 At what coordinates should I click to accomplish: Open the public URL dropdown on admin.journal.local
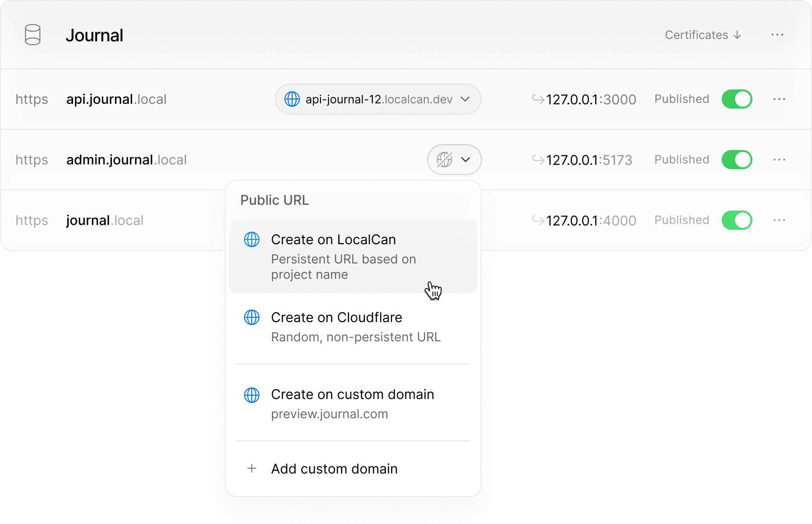(x=464, y=160)
